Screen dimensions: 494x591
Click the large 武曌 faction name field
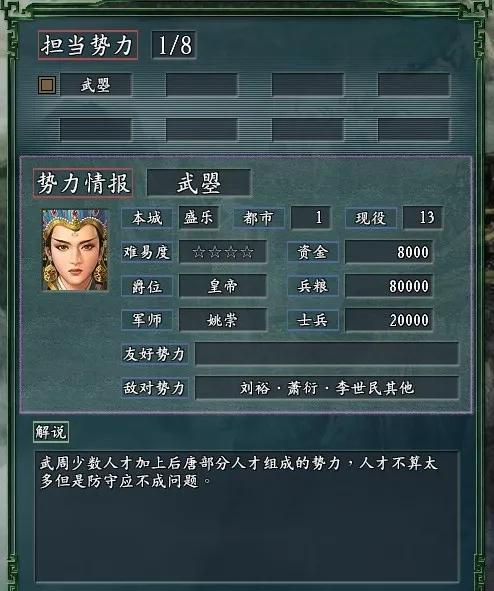coord(199,183)
